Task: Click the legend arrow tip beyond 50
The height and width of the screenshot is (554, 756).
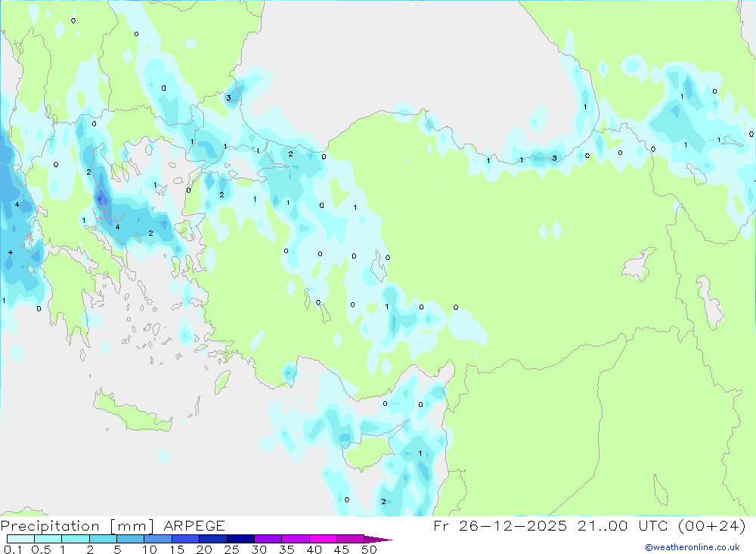Action: [x=378, y=540]
